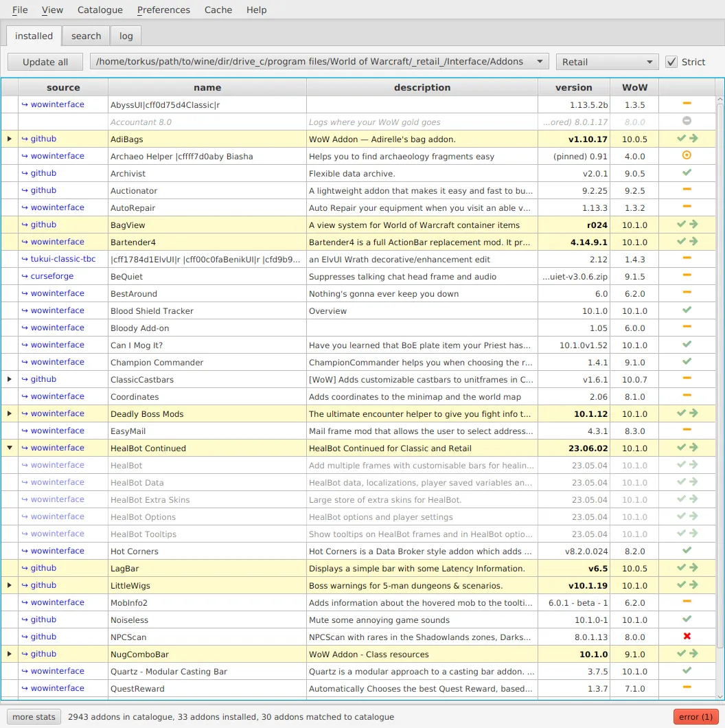Click the green checkmark for Quartz casting bar
The width and height of the screenshot is (725, 728).
(687, 671)
